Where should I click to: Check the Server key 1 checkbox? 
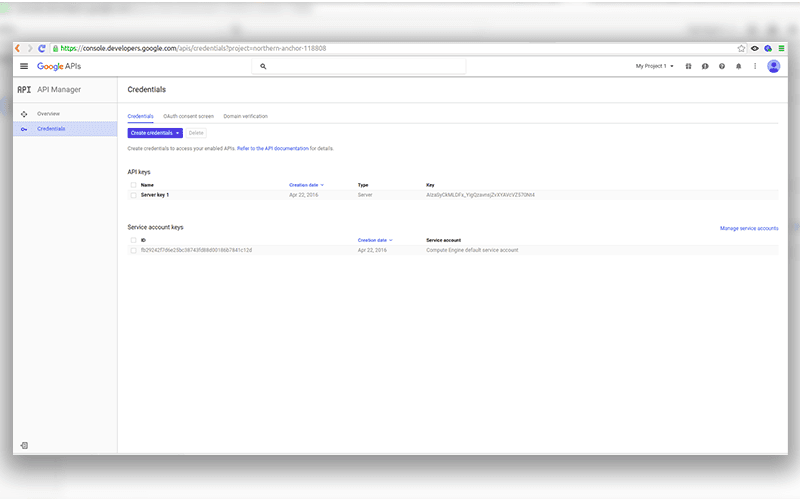click(x=133, y=195)
